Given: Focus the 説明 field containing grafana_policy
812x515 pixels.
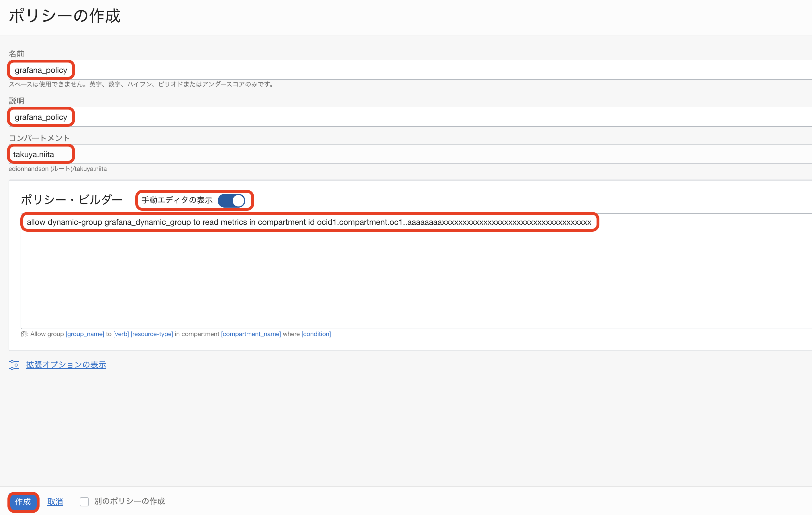Looking at the screenshot, I should [x=405, y=117].
